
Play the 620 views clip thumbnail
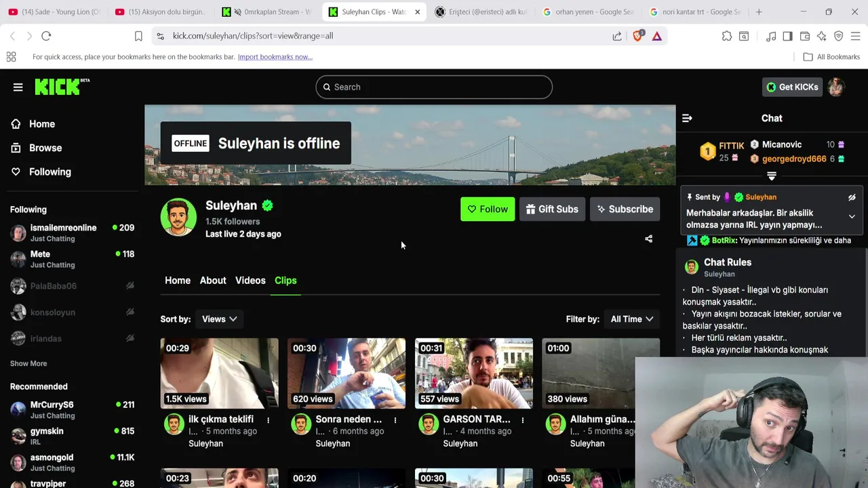click(x=347, y=373)
